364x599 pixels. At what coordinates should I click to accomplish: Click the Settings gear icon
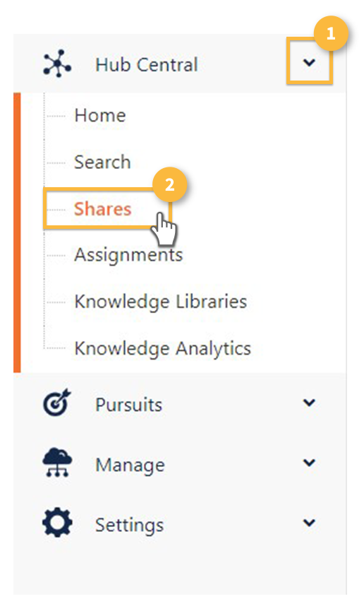click(57, 522)
